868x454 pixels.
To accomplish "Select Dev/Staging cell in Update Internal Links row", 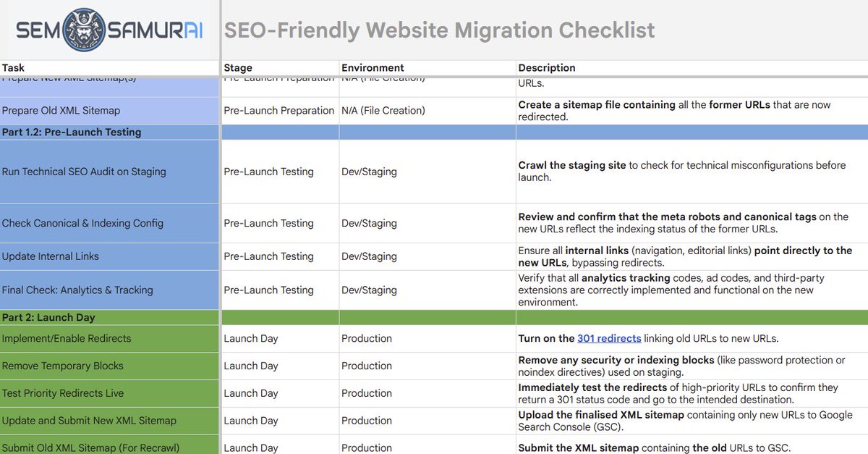I will [x=427, y=256].
